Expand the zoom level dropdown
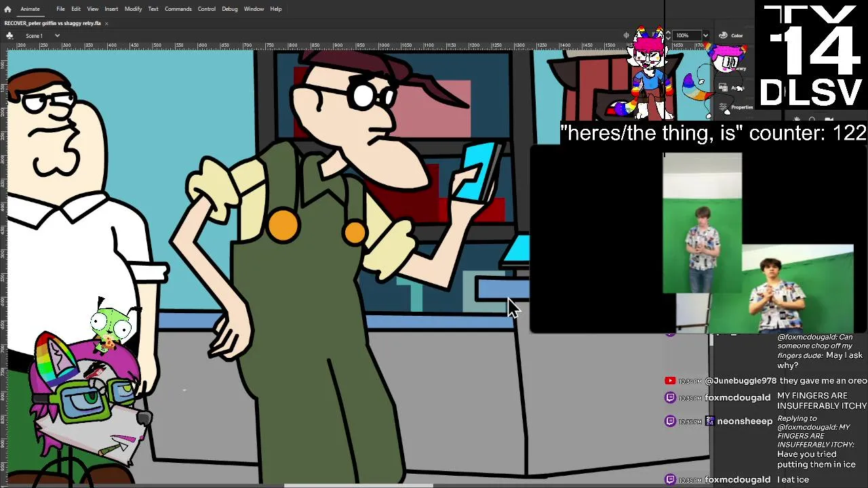This screenshot has height=488, width=868. 705,35
